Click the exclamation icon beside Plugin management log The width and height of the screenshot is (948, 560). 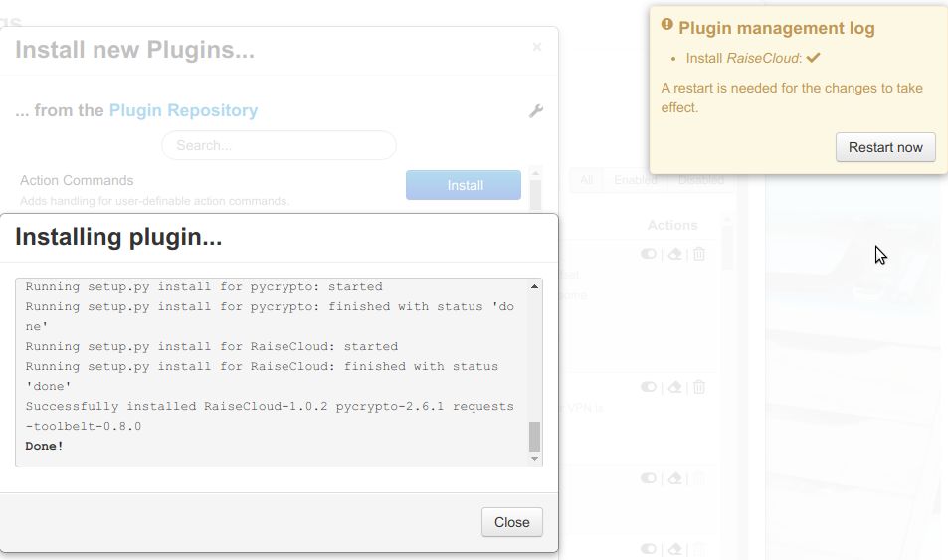[x=666, y=24]
